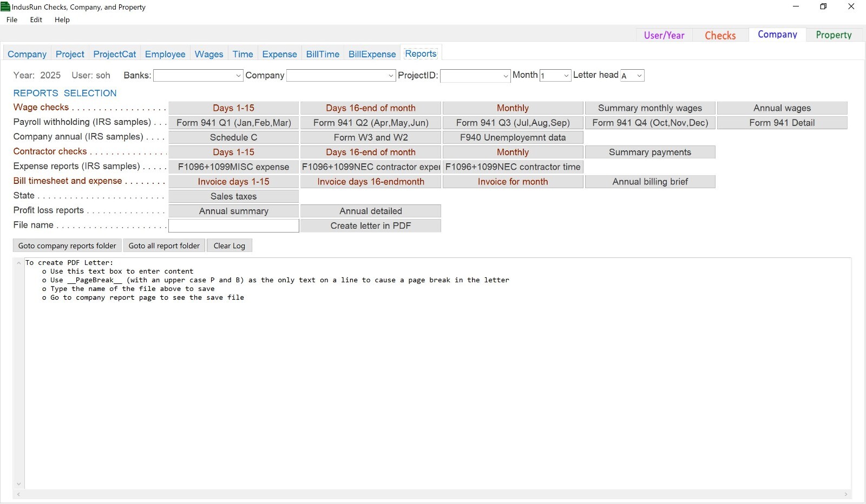Viewport: 866px width, 504px height.
Task: Generate Sales taxes report
Action: pyautogui.click(x=234, y=196)
